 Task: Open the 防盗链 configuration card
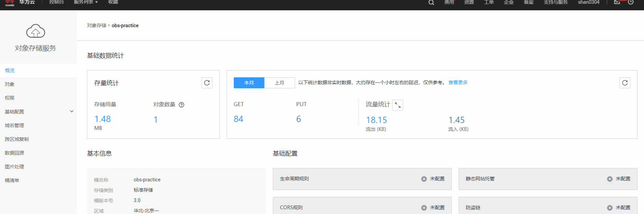(548, 205)
